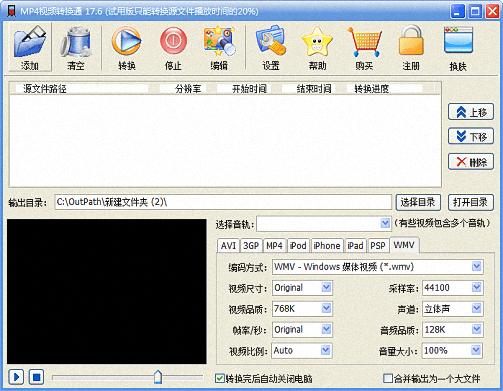Maximize the MP4视频转换通 window

tap(475, 12)
